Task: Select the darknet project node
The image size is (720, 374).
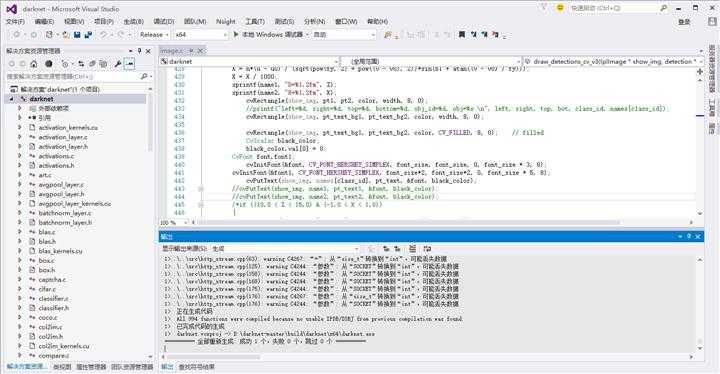Action: coord(41,99)
